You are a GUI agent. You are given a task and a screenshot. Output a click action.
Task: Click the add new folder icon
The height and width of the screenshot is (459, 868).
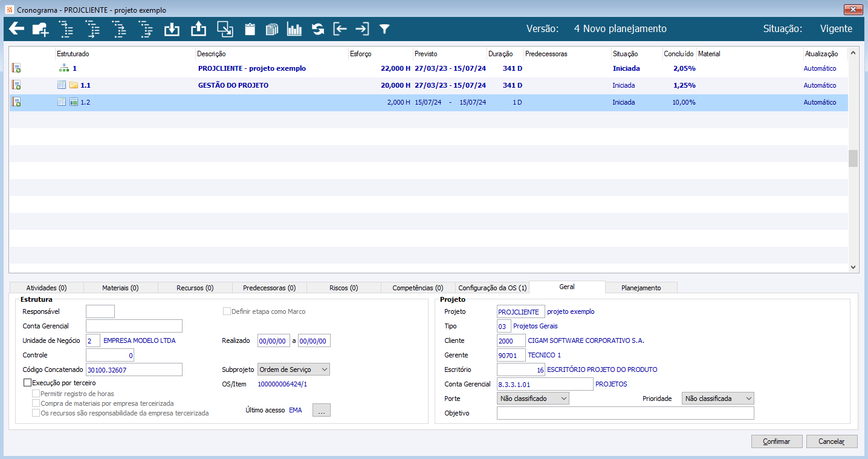[x=40, y=29]
